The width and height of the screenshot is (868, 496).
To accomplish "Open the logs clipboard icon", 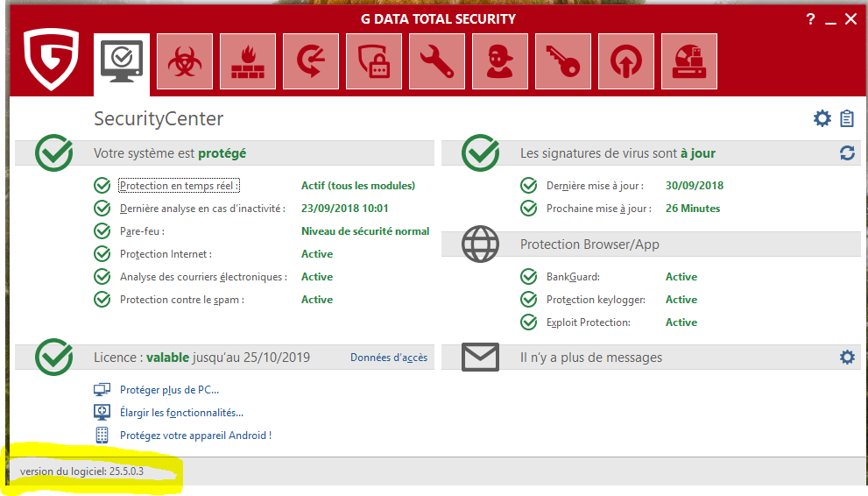I will [847, 118].
